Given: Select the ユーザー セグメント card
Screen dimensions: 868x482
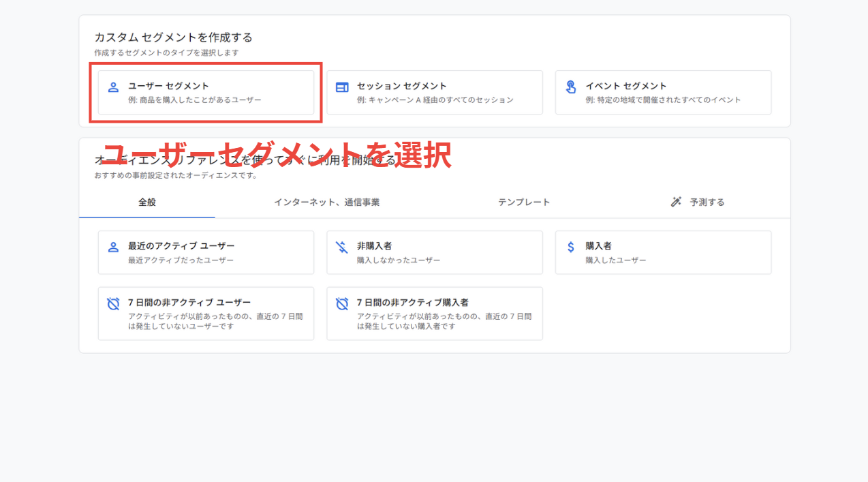Looking at the screenshot, I should coord(206,93).
